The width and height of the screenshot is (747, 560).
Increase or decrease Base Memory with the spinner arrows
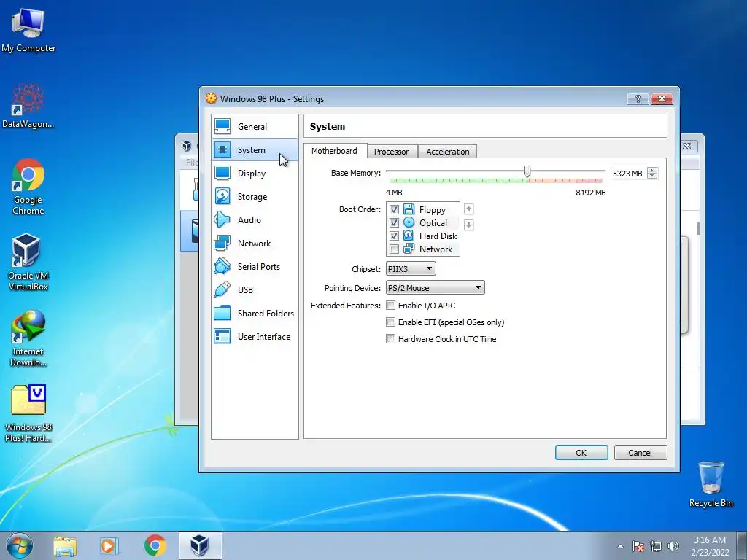(653, 174)
